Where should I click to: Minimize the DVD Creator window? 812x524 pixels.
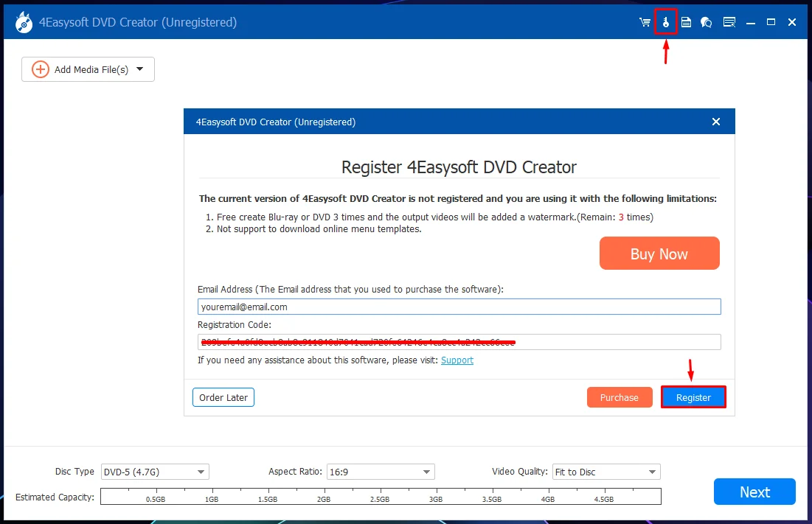(750, 22)
